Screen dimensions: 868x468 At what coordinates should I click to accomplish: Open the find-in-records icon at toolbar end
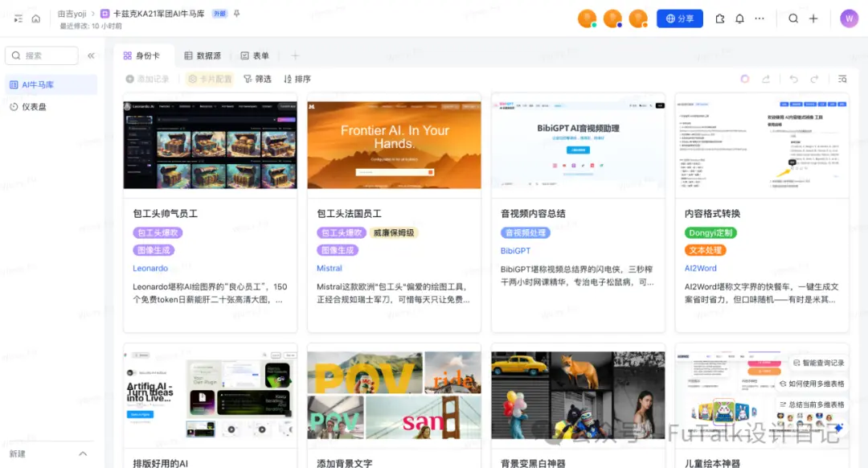coord(842,79)
